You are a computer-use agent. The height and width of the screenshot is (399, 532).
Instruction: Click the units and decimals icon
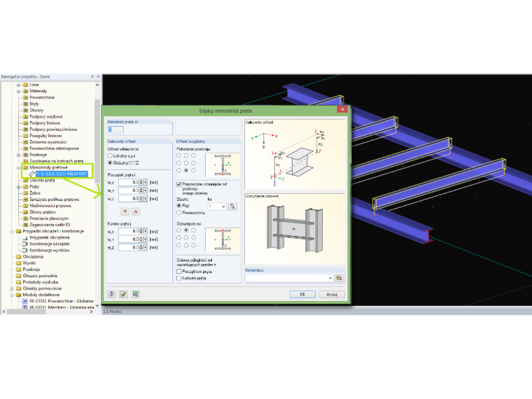click(x=136, y=294)
